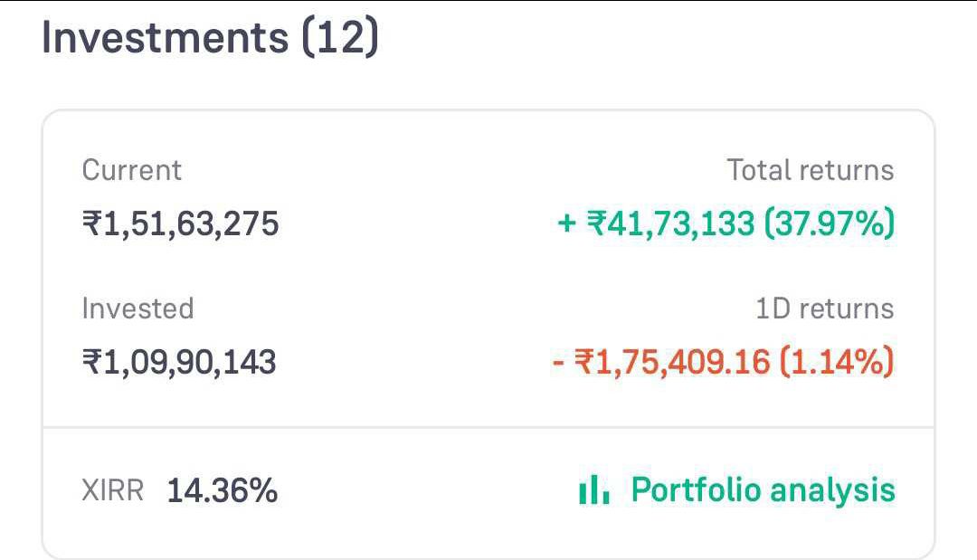
Task: Select the 1D loss amount ₹1,75,409.16
Action: 672,362
